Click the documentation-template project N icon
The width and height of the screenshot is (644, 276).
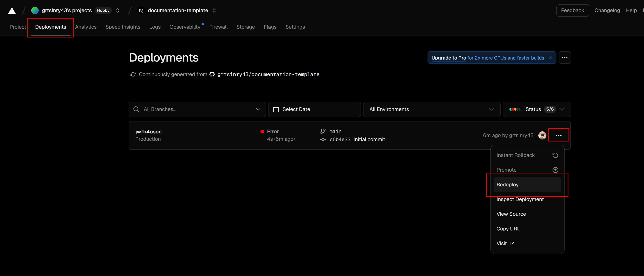(x=141, y=10)
